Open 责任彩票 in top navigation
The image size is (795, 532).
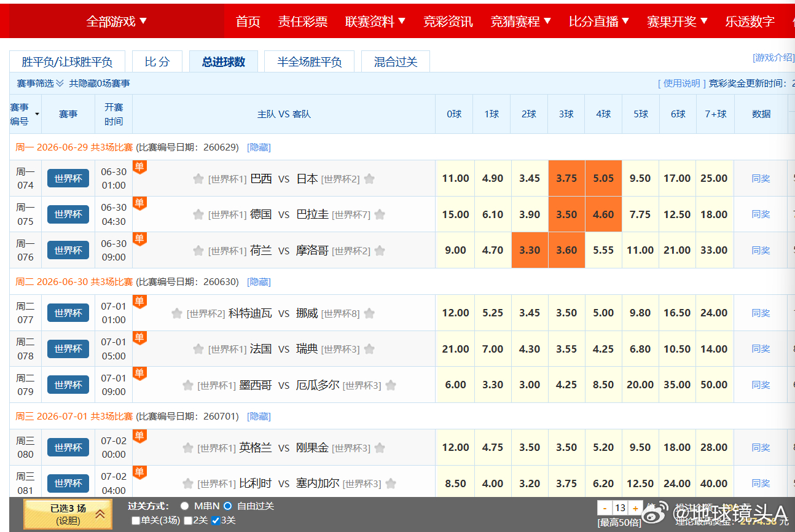(x=303, y=22)
